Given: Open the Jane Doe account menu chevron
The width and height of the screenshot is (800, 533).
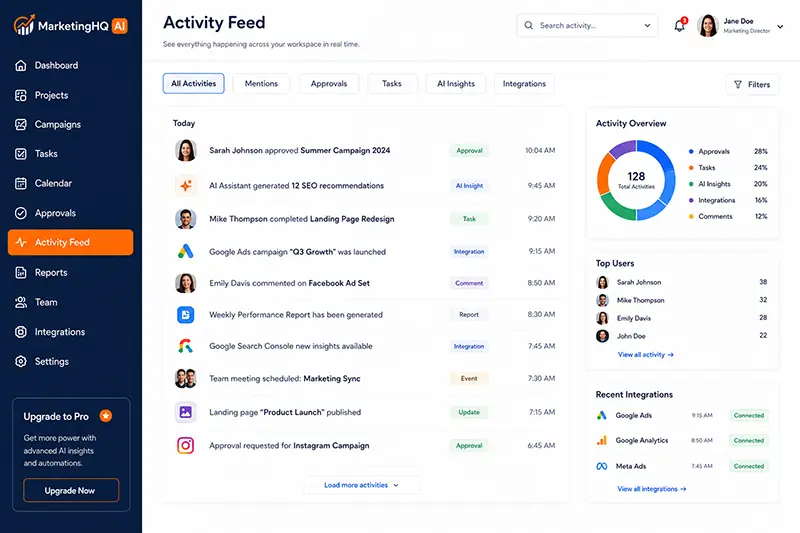Looking at the screenshot, I should click(780, 27).
